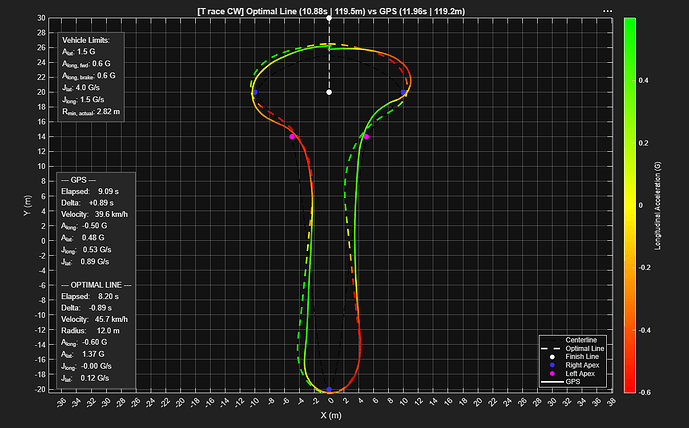Select the plot title 'Optimal Line vs GPS'
The height and width of the screenshot is (428, 689).
331,11
